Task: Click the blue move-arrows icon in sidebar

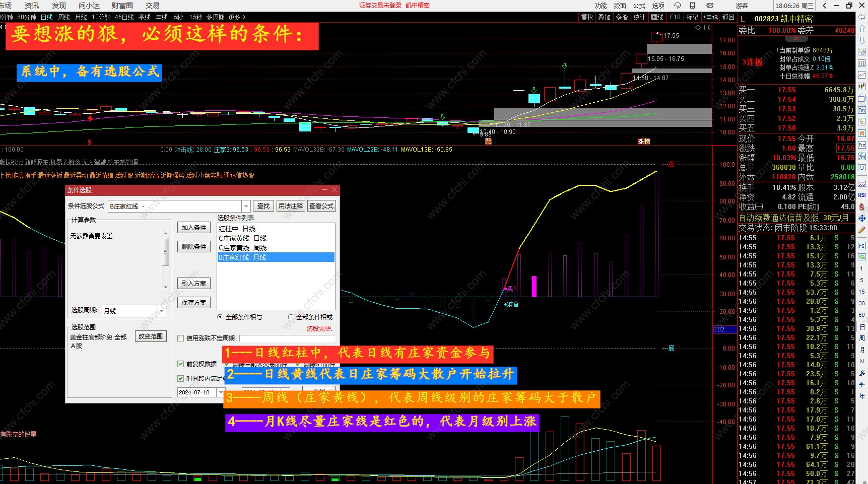Action: 862,218
